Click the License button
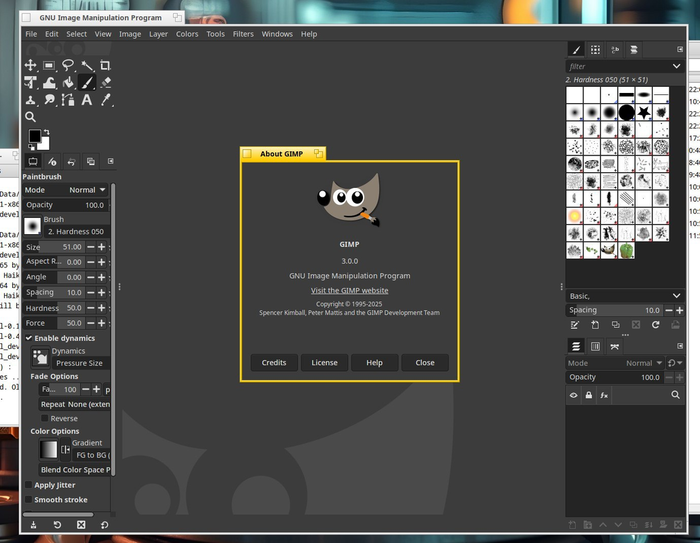700x543 pixels. [x=324, y=363]
